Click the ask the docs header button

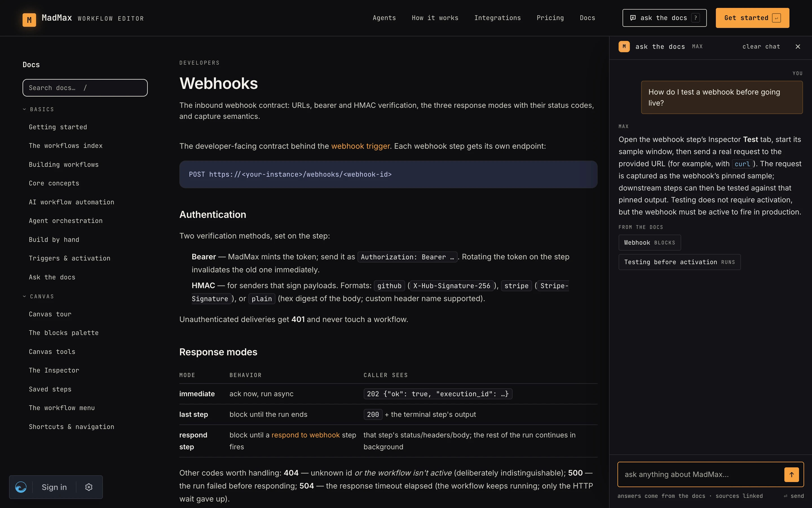click(x=664, y=18)
